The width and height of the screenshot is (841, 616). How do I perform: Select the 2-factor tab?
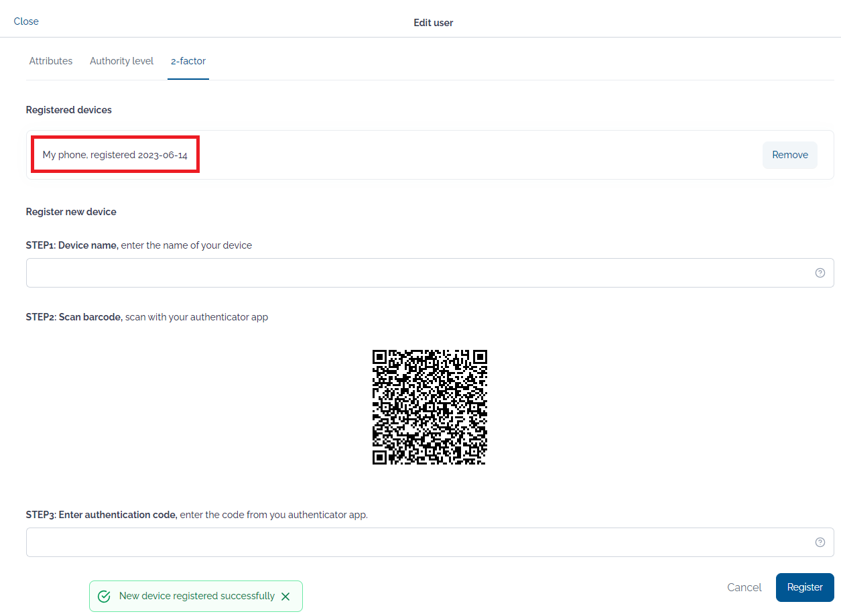(188, 61)
